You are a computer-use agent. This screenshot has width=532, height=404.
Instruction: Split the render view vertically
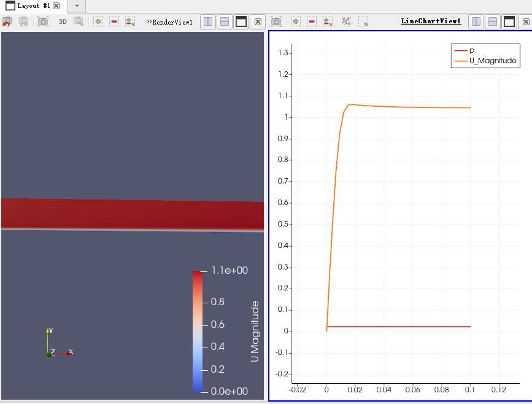point(225,21)
